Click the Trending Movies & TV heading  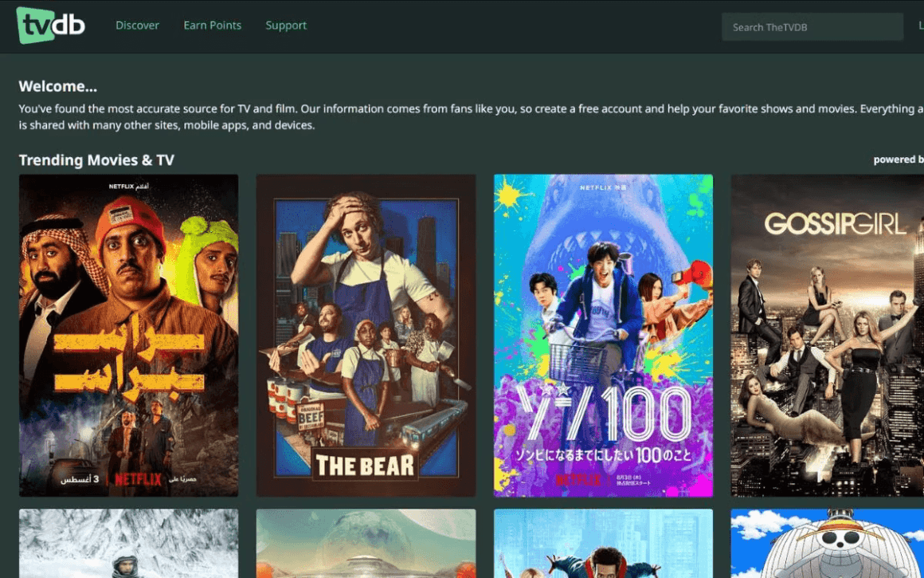96,159
